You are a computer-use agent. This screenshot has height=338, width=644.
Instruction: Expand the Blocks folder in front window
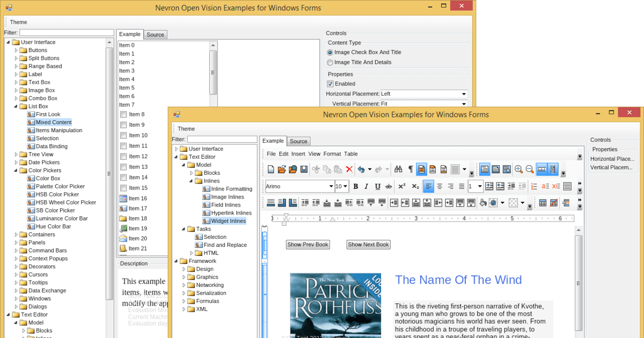click(192, 173)
